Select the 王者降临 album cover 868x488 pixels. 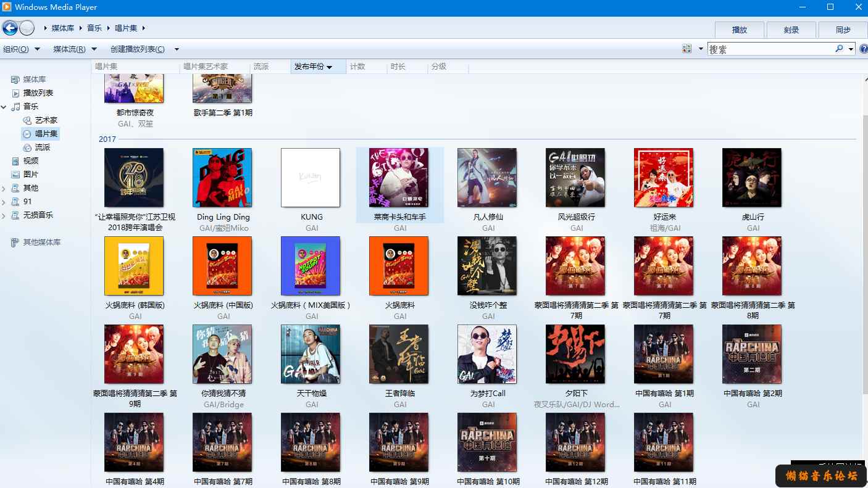(x=399, y=354)
